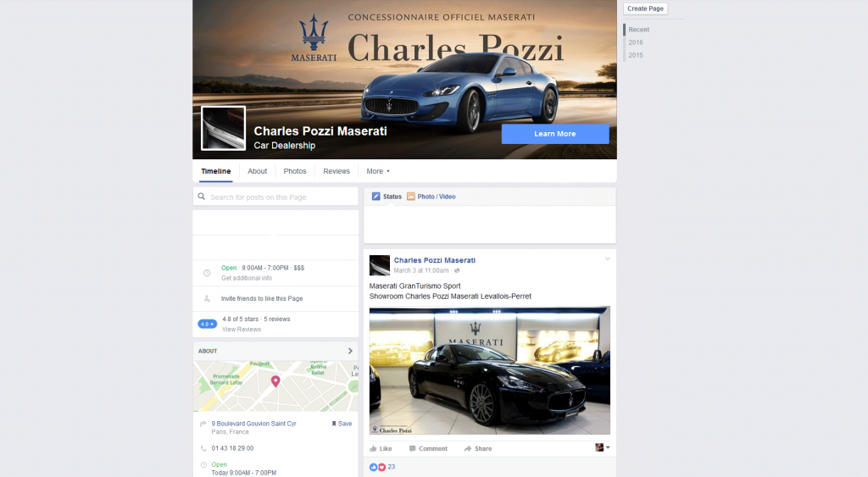Image resolution: width=868 pixels, height=477 pixels.
Task: Click the Create Page button
Action: (645, 8)
